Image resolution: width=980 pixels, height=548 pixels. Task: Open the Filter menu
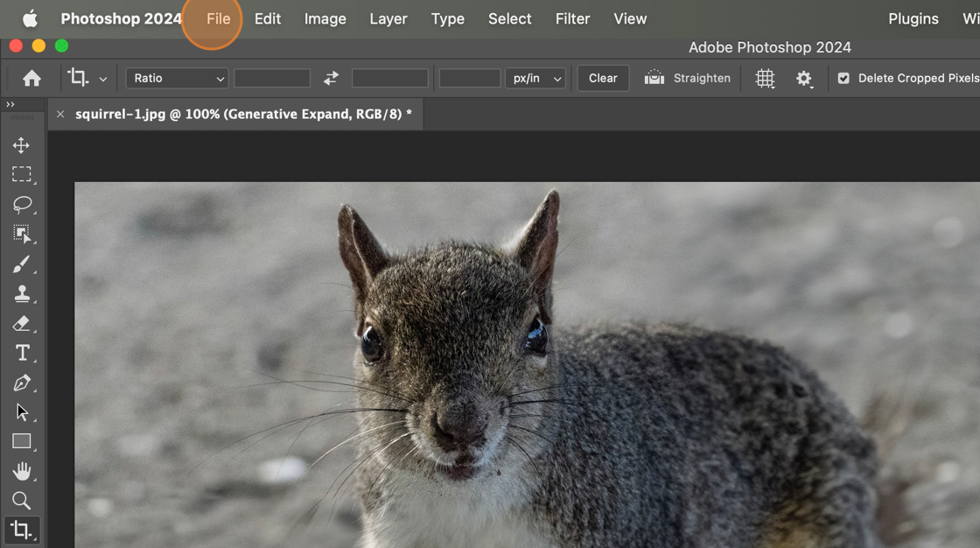572,18
